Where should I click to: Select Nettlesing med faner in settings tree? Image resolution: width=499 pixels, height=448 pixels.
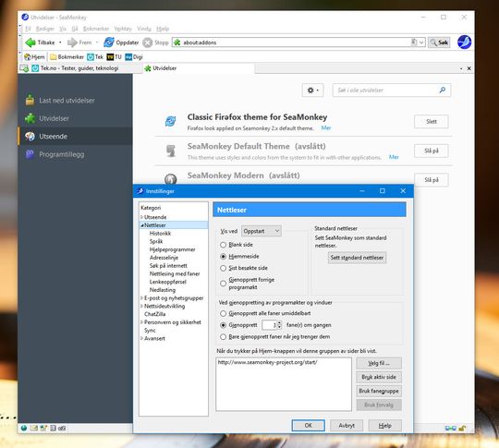pyautogui.click(x=175, y=273)
